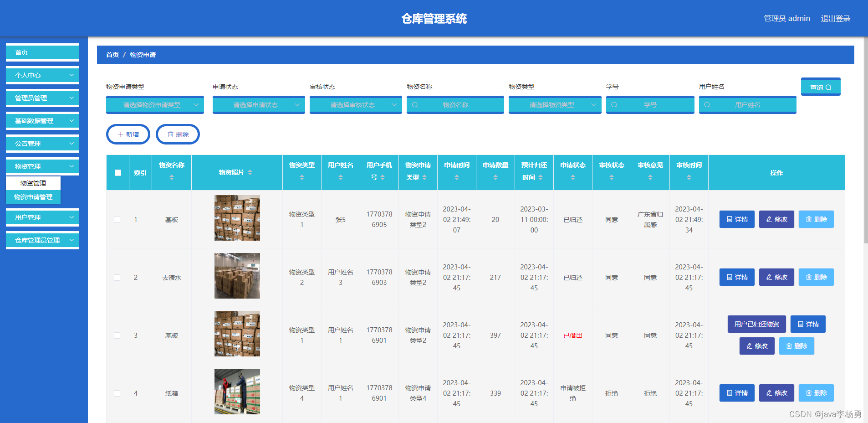This screenshot has height=423, width=868.
Task: Open the 物资类型 filter dropdown
Action: (x=555, y=105)
